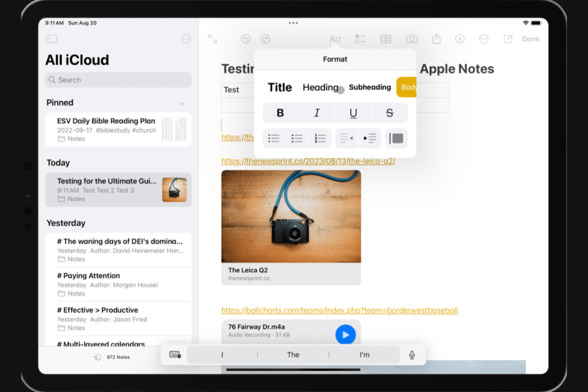This screenshot has height=392, width=588.
Task: Open The waning days of DEI's note
Action: point(118,250)
